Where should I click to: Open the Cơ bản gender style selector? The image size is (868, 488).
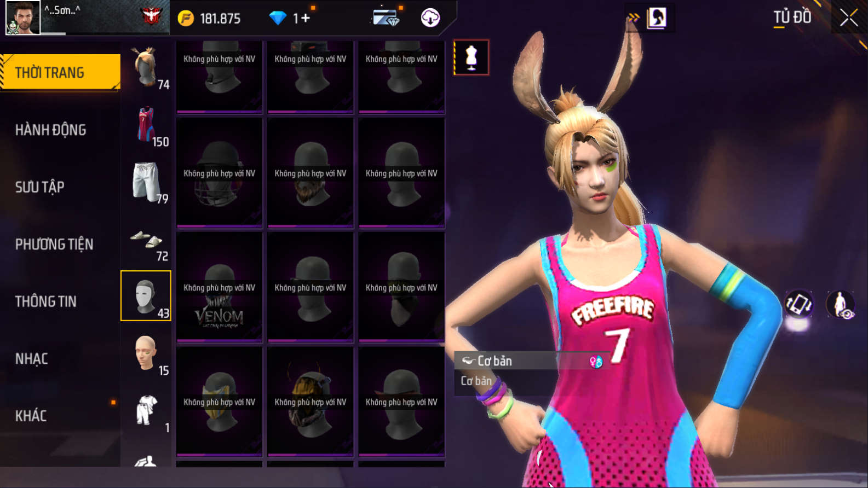(x=531, y=361)
